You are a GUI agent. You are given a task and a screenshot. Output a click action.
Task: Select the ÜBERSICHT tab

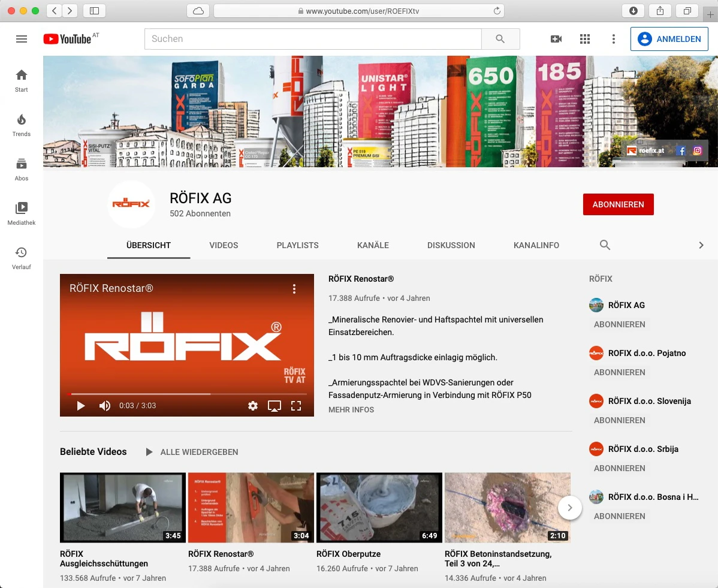(149, 245)
